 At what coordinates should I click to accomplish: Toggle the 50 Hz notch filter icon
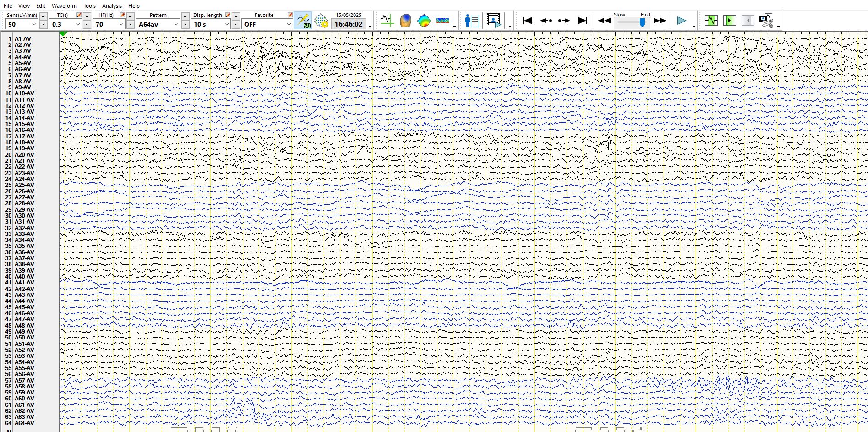303,21
